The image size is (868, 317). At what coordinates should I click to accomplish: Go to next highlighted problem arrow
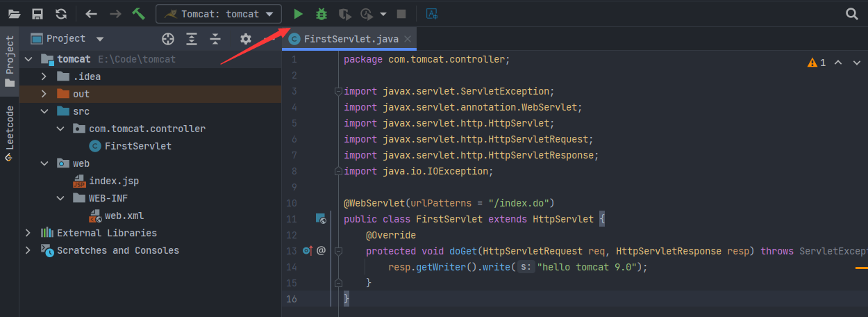point(856,63)
